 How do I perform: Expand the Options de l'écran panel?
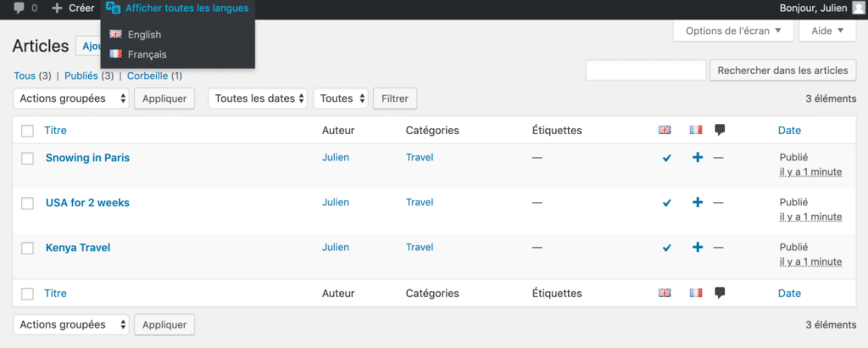[x=733, y=31]
